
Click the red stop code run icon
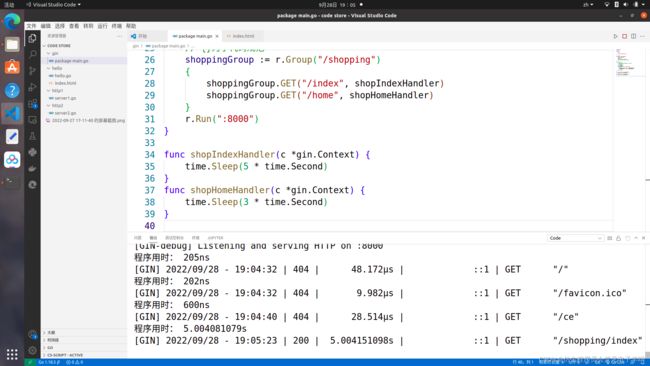624,36
